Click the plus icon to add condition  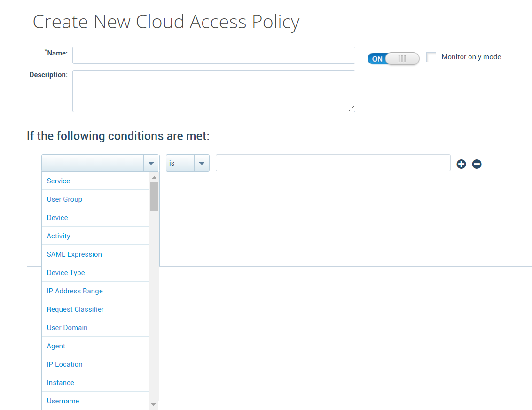click(x=461, y=164)
